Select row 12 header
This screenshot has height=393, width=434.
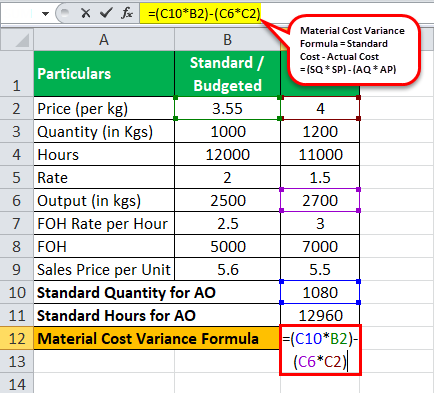click(17, 339)
